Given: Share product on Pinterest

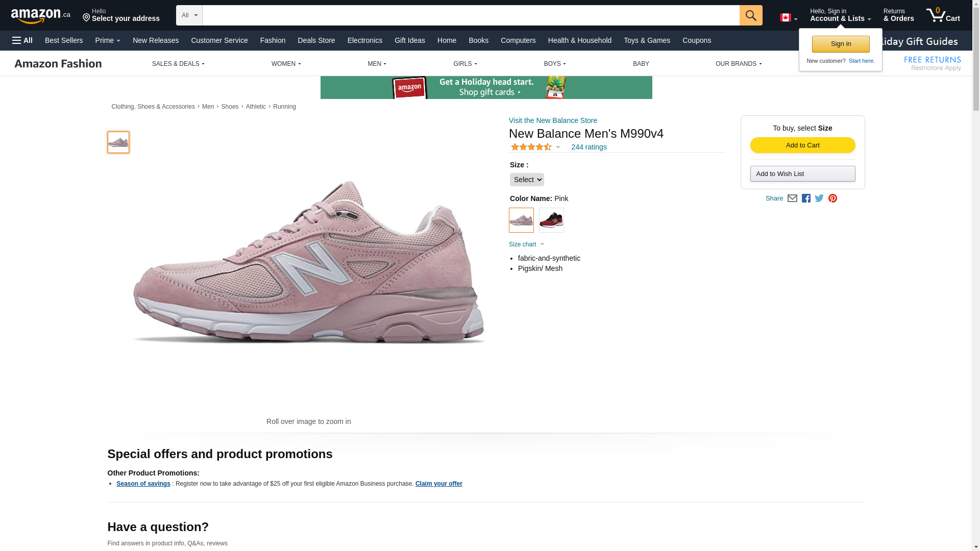Looking at the screenshot, I should click(x=832, y=198).
